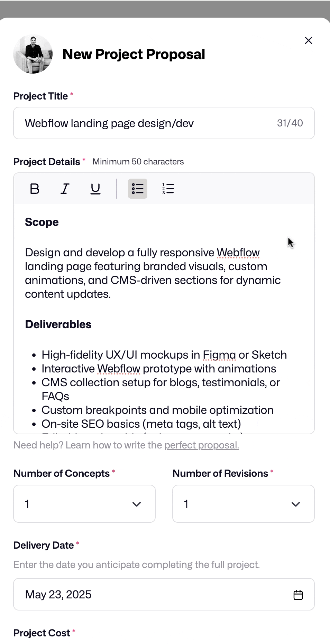Click the profile photo avatar

pos(33,54)
